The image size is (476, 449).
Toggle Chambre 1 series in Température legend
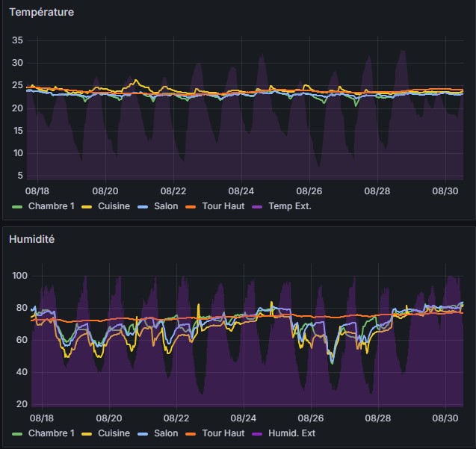51,206
